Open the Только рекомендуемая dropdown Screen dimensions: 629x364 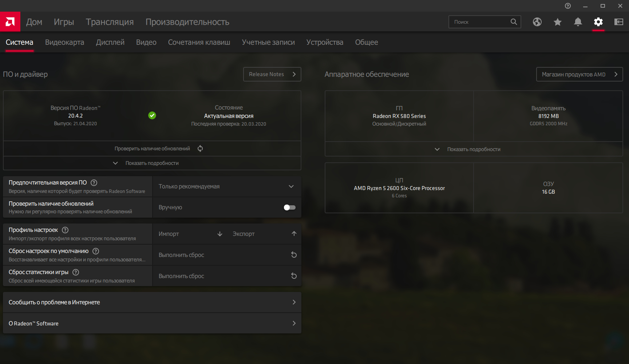[227, 186]
